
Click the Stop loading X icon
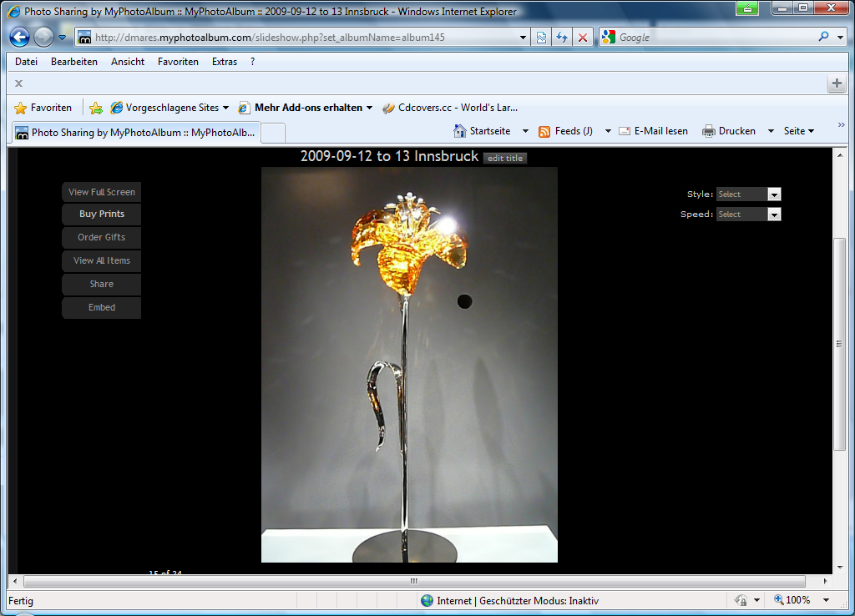pyautogui.click(x=583, y=38)
